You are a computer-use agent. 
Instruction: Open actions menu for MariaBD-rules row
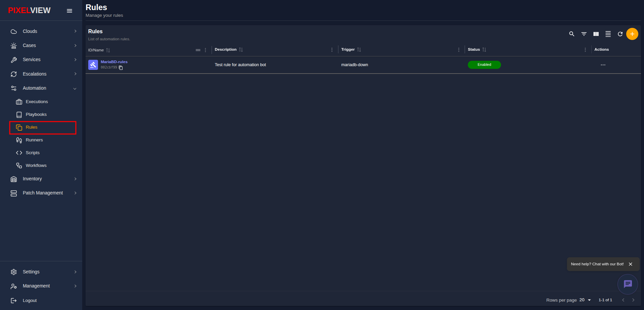603,65
